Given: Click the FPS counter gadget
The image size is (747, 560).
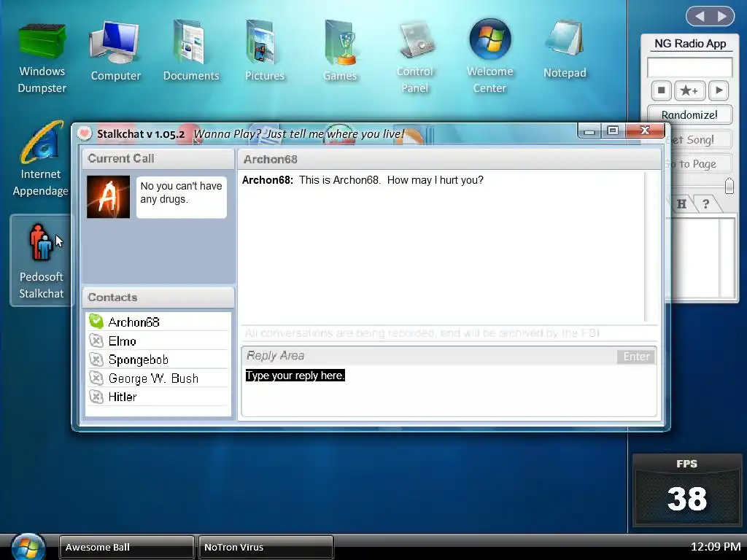Looking at the screenshot, I should (687, 491).
